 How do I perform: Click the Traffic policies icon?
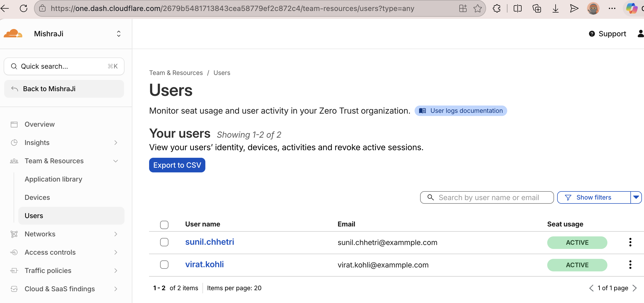(x=14, y=271)
